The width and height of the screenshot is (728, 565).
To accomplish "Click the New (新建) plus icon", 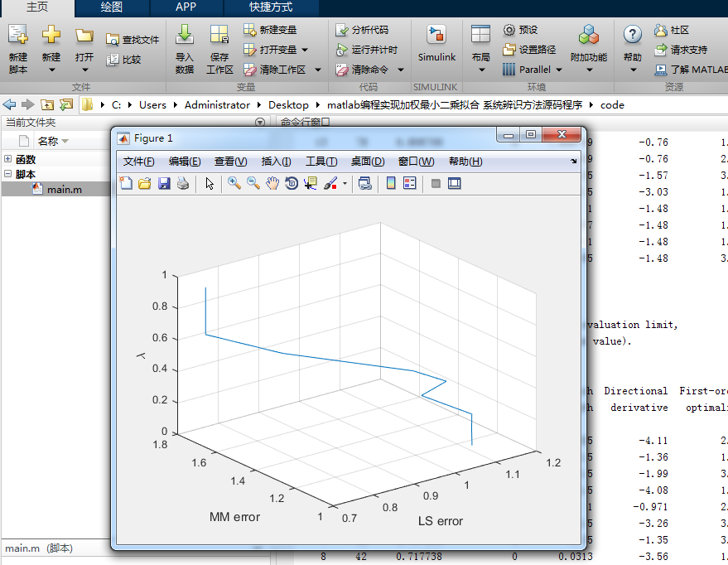I will (51, 35).
